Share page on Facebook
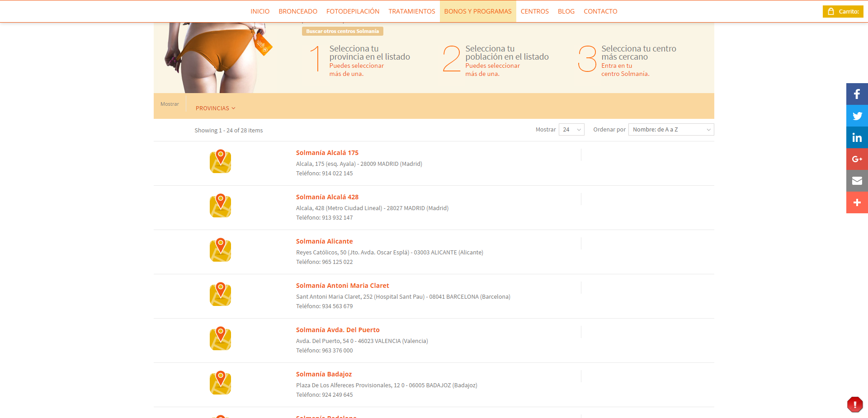Screen dimensions: 868x418 coord(857,94)
